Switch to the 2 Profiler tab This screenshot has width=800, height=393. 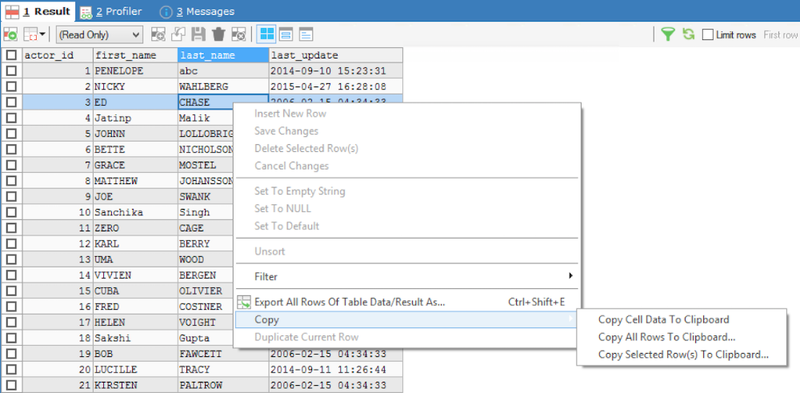[x=111, y=11]
